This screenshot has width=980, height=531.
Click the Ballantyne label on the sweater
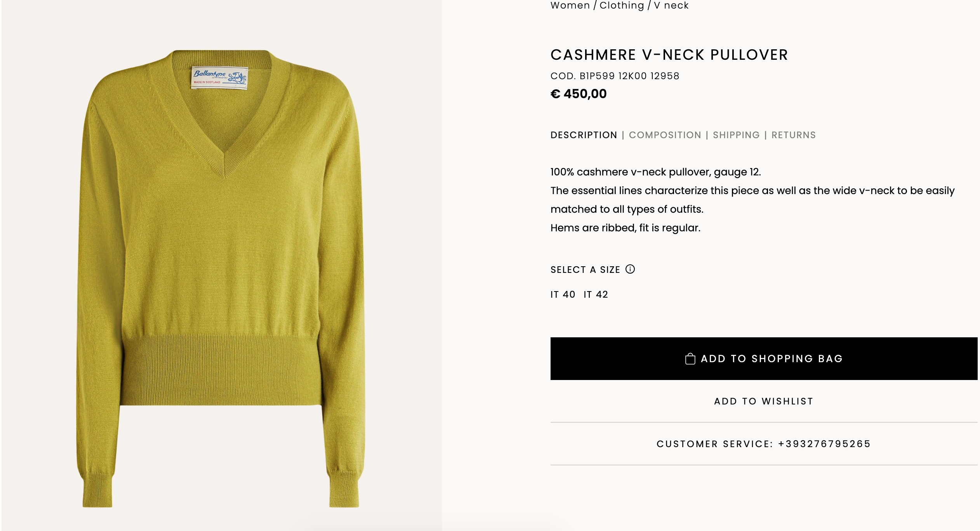point(219,77)
